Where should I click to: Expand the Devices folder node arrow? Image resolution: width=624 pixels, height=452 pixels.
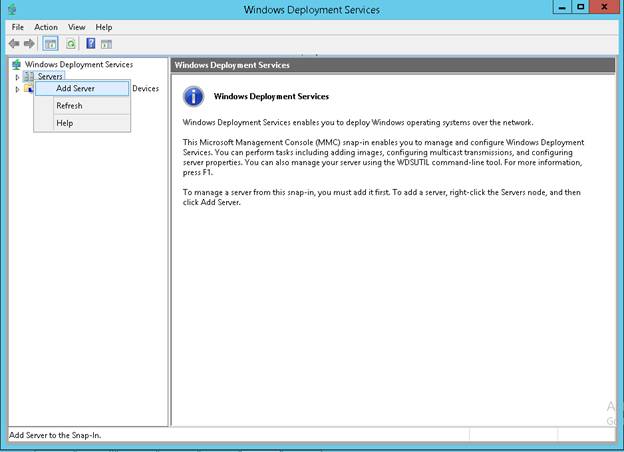(17, 89)
